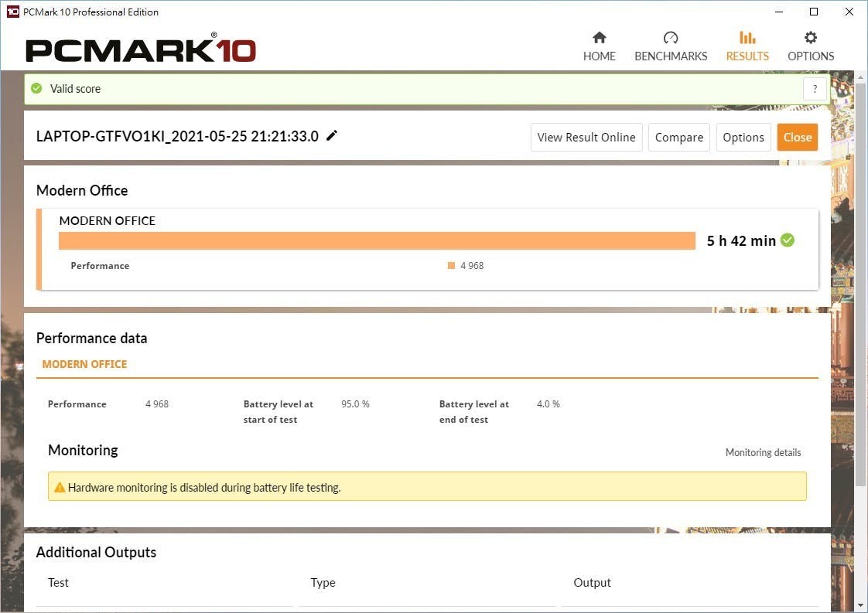
Task: Click the scrollbar down arrow
Action: point(860,605)
